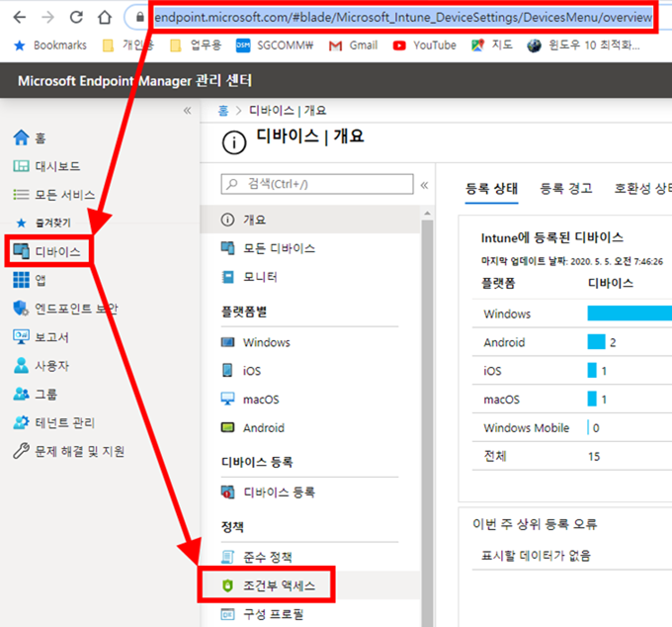Switch to the 호환성 상태 tab
Screen dimensions: 672x627
[642, 188]
